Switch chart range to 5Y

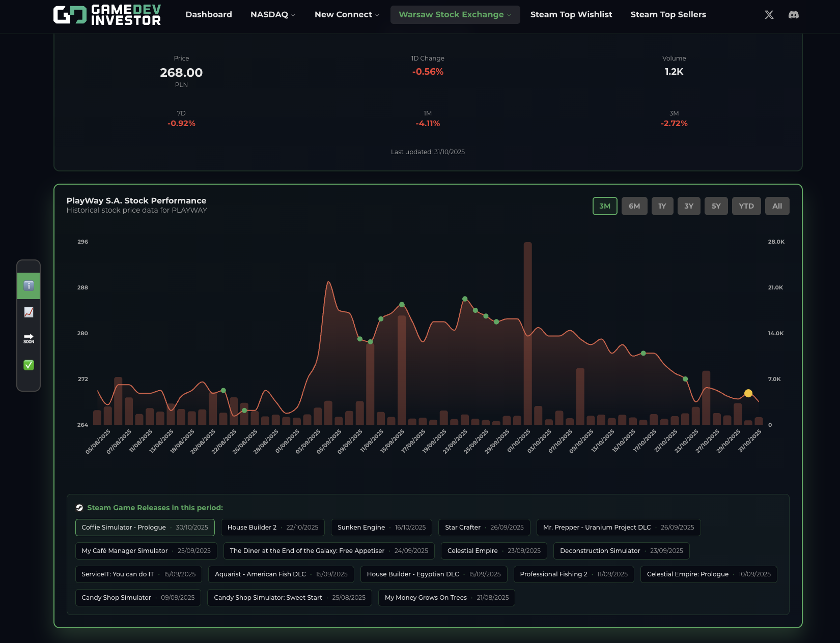716,206
